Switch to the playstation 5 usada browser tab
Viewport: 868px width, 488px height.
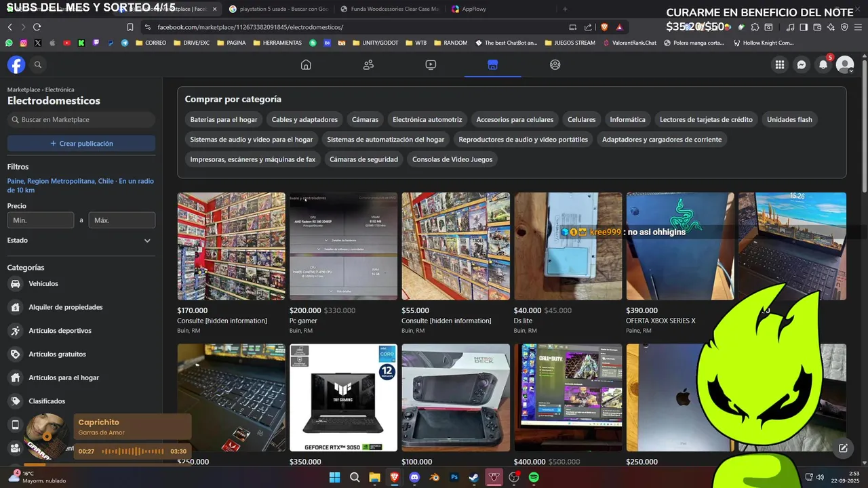pos(279,9)
